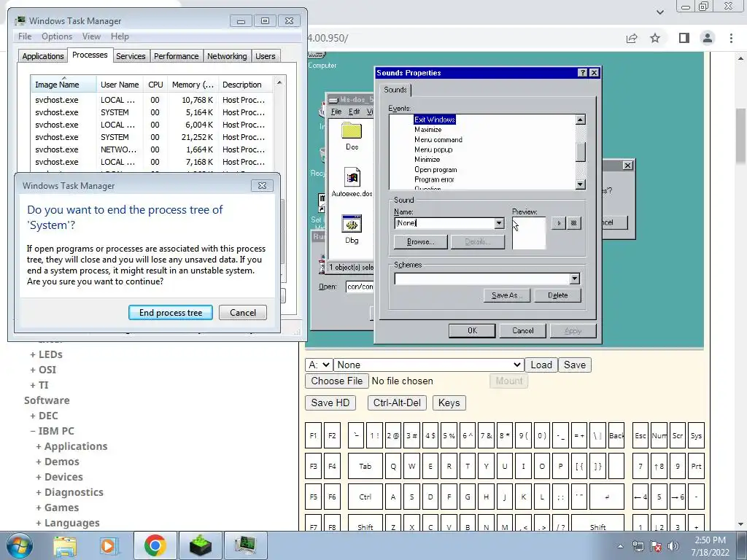Click the Action Center flag tray icon
The width and height of the screenshot is (747, 560).
click(656, 546)
